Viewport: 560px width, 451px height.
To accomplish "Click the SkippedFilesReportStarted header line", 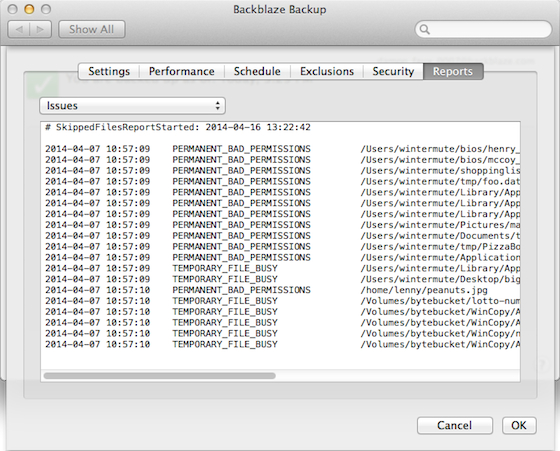I will pyautogui.click(x=178, y=127).
